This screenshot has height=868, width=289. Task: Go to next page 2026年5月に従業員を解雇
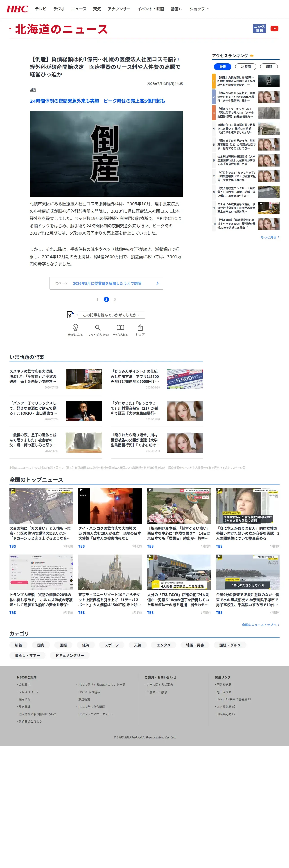tap(106, 283)
